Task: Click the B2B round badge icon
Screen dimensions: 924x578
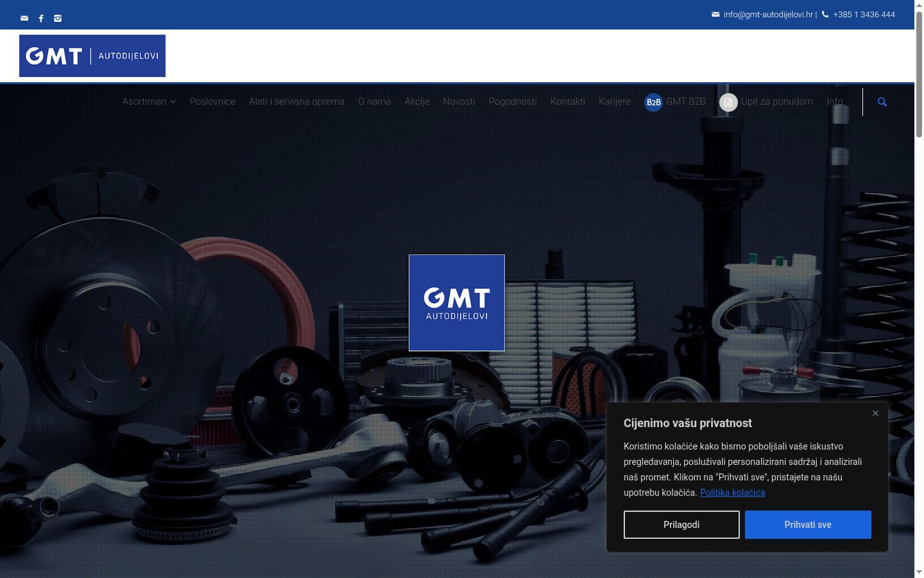Action: [x=653, y=102]
